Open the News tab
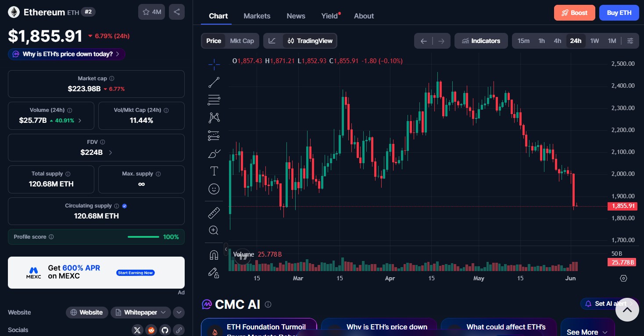 (x=296, y=16)
